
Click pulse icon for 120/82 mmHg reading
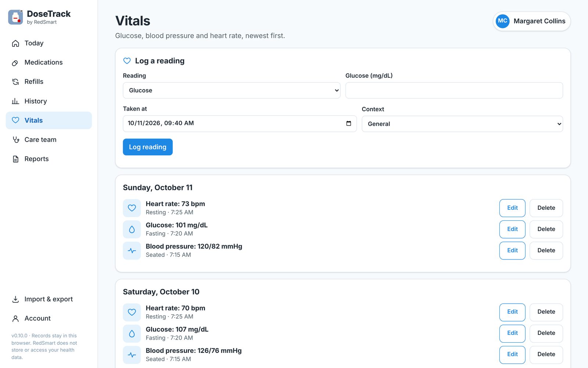tap(132, 251)
